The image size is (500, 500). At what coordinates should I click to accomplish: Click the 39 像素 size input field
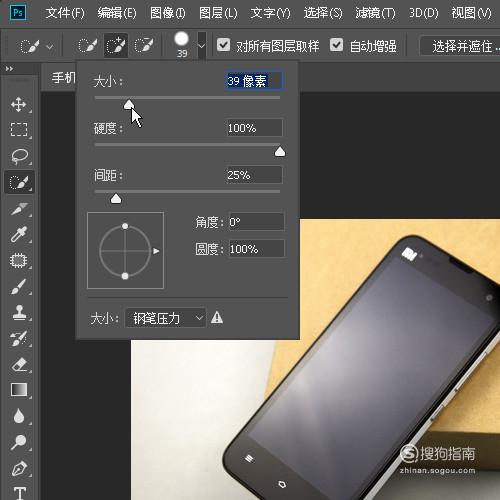(x=254, y=81)
